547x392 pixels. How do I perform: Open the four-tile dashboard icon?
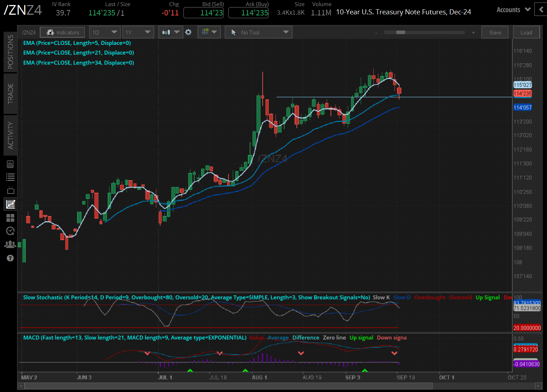[10, 218]
